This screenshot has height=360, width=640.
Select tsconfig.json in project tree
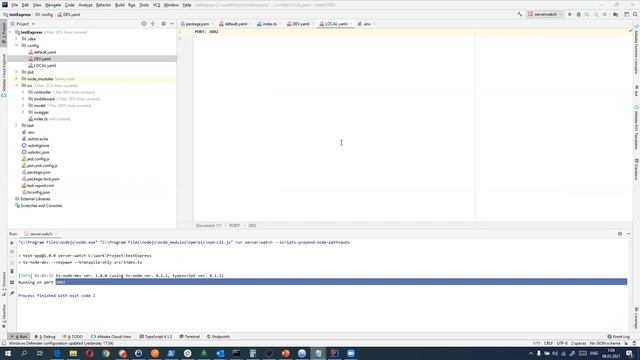pos(36,192)
